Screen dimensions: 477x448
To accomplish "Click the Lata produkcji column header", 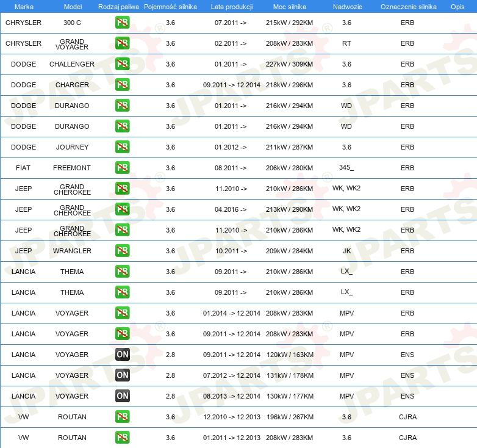I will [231, 6].
